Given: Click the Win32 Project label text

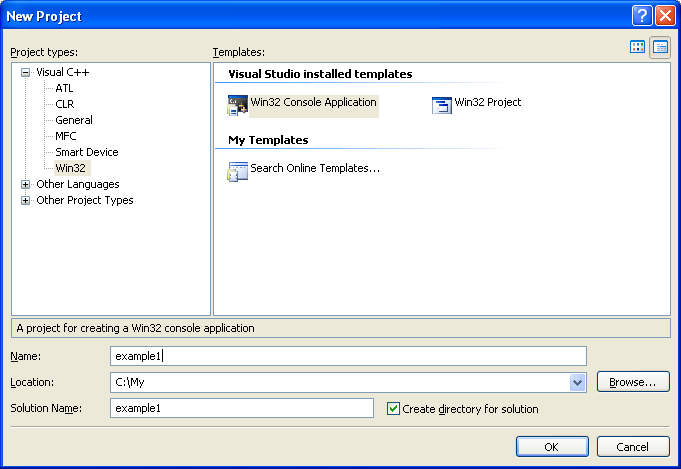Looking at the screenshot, I should click(488, 102).
